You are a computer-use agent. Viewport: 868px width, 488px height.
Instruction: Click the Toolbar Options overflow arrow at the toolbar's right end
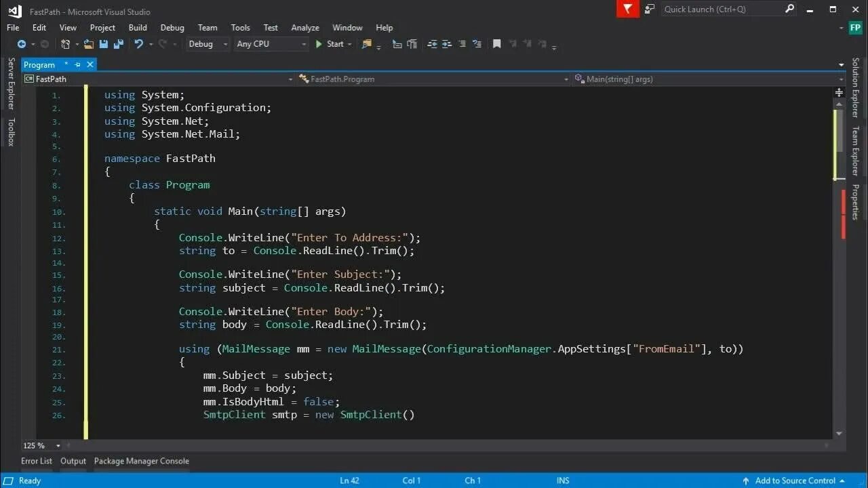pos(554,46)
